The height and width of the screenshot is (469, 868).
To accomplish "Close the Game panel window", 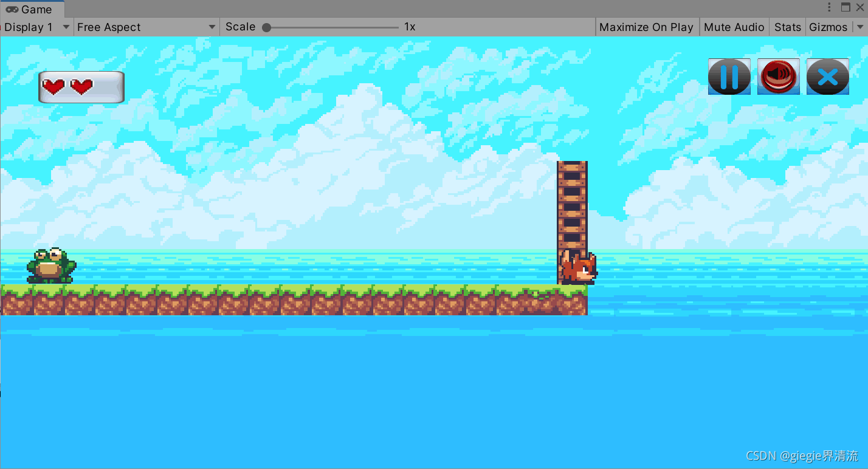I will click(x=859, y=7).
